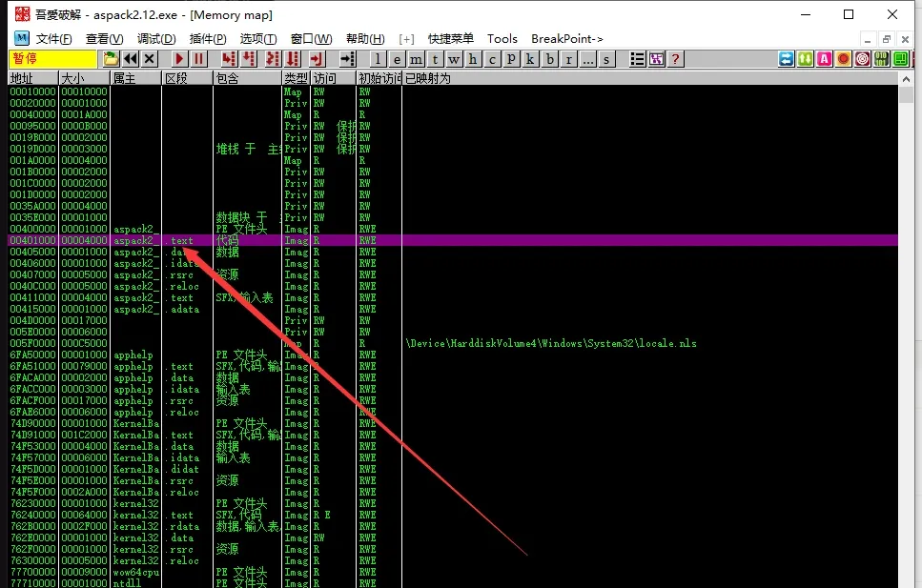Select the address 00405000 row
Screen dimensions: 922x588
coord(453,252)
